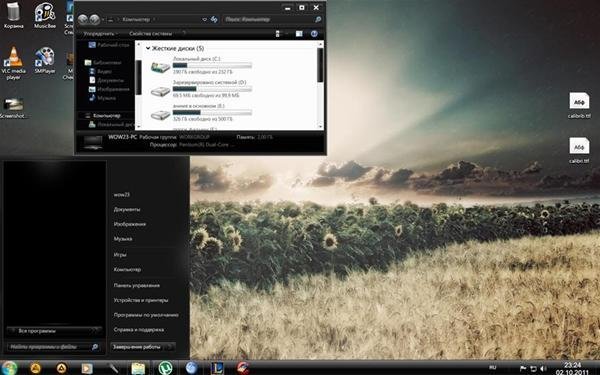Select Локальный диск (C:) drive
This screenshot has height=375, width=600.
201,65
